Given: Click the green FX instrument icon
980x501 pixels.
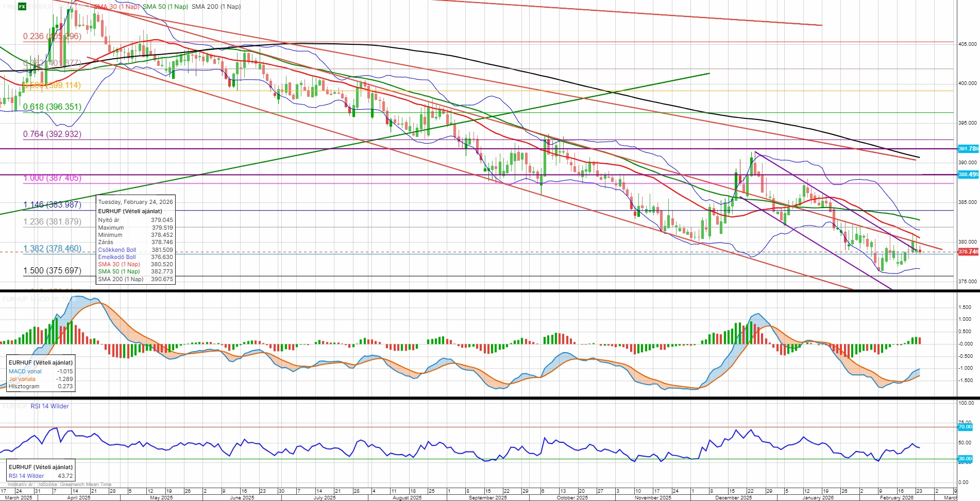Looking at the screenshot, I should click(x=22, y=7).
